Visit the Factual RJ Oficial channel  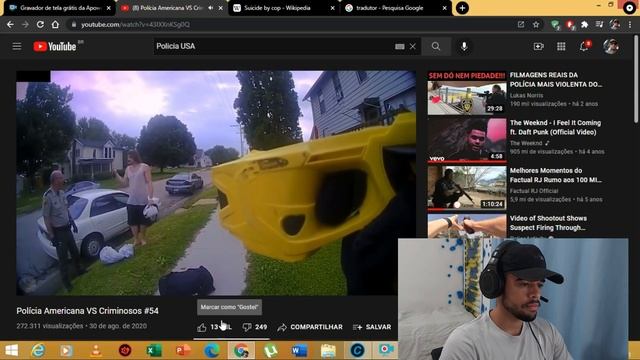point(533,191)
